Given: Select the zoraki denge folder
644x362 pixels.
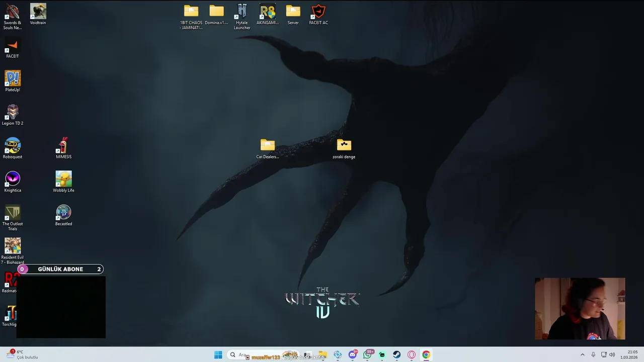Looking at the screenshot, I should (344, 149).
